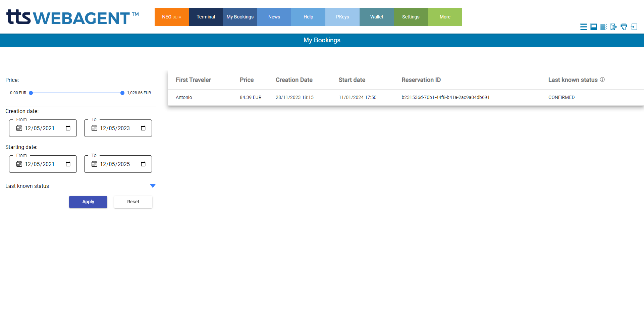Click the calendar icon in Starting date To field
Image resolution: width=644 pixels, height=312 pixels.
[x=94, y=164]
